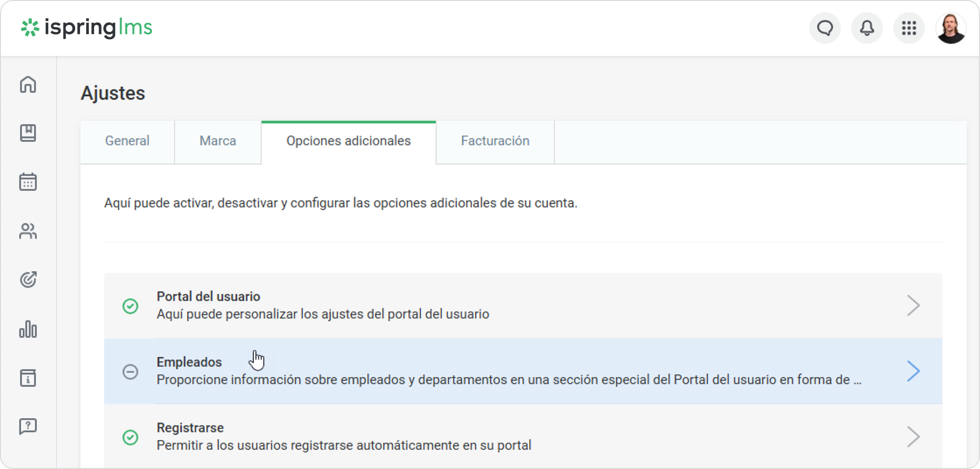Switch to the Facturación tab
This screenshot has width=980, height=469.
pos(495,141)
